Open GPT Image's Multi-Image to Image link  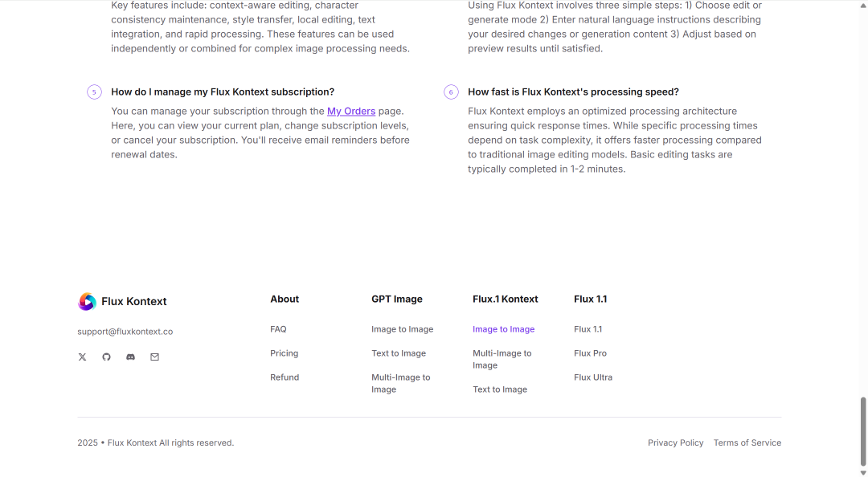pyautogui.click(x=401, y=384)
